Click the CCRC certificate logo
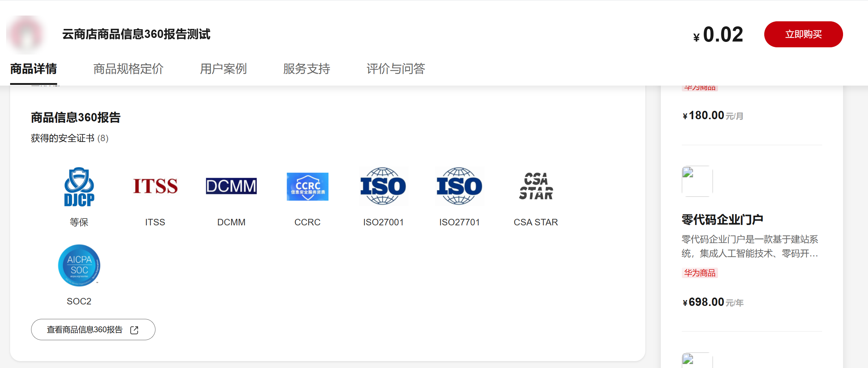The image size is (868, 368). (x=308, y=186)
